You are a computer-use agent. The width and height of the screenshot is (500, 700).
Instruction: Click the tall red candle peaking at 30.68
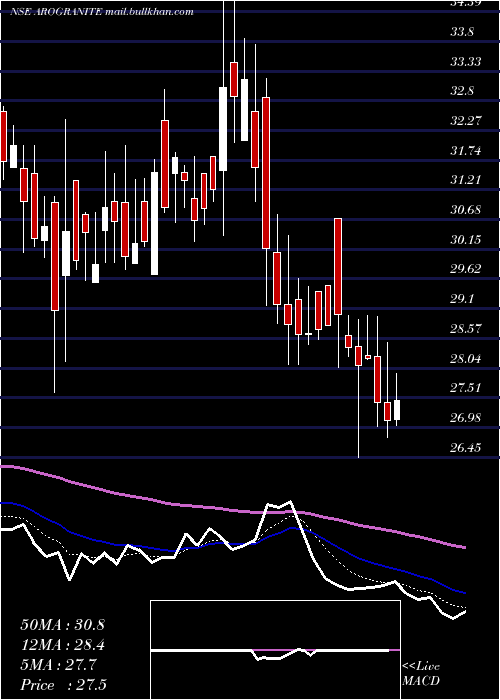tap(338, 267)
